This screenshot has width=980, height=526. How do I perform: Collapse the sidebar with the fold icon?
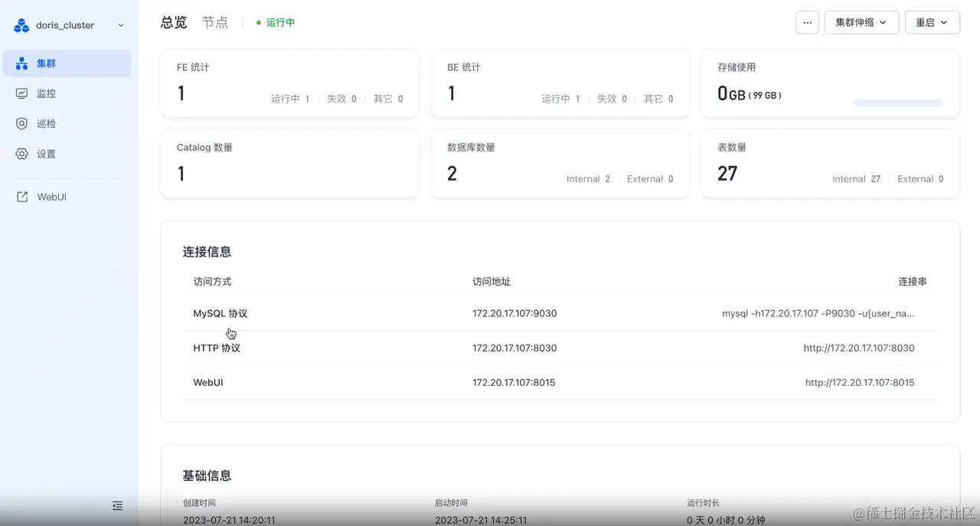point(117,505)
